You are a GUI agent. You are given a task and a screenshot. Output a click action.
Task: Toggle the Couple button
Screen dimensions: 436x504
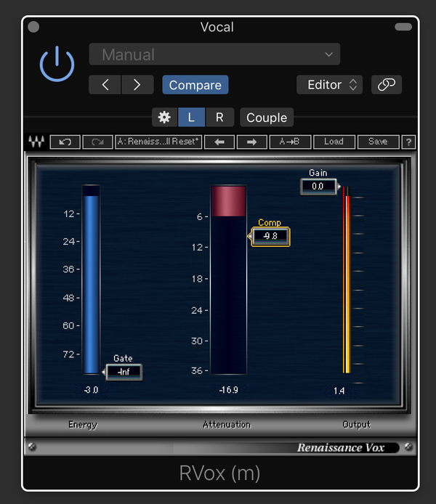(267, 118)
